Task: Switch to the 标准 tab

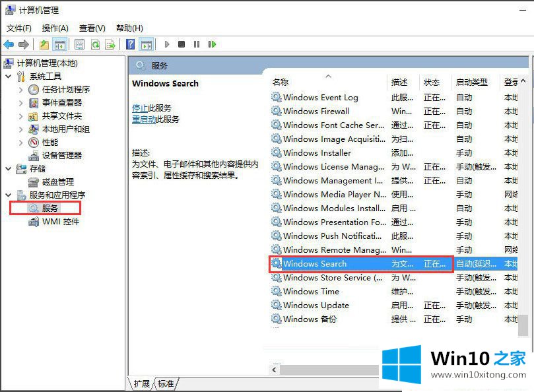Action: [x=166, y=384]
